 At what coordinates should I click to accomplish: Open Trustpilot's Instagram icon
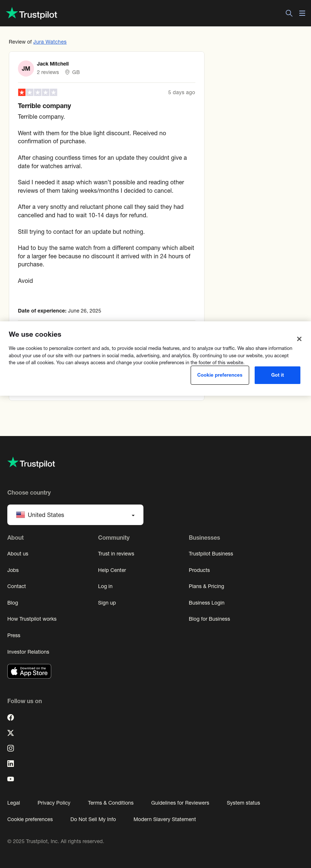[x=11, y=748]
